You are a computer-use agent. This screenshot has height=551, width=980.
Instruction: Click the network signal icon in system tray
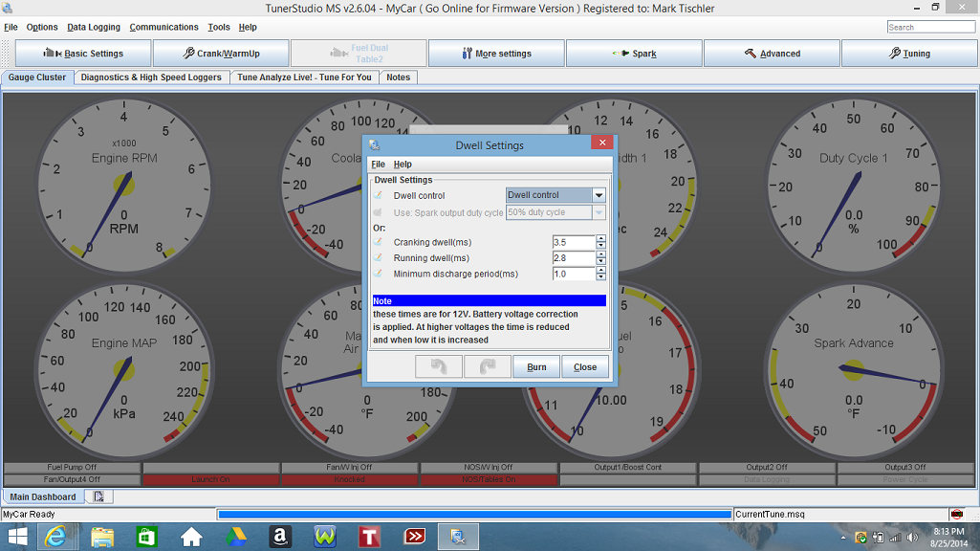[896, 538]
